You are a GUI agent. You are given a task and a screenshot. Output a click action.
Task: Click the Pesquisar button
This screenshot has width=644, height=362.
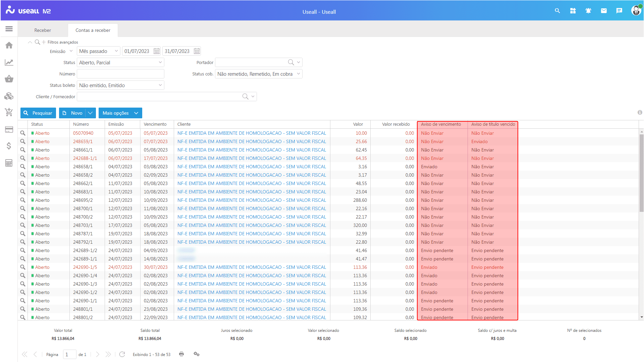pos(38,113)
